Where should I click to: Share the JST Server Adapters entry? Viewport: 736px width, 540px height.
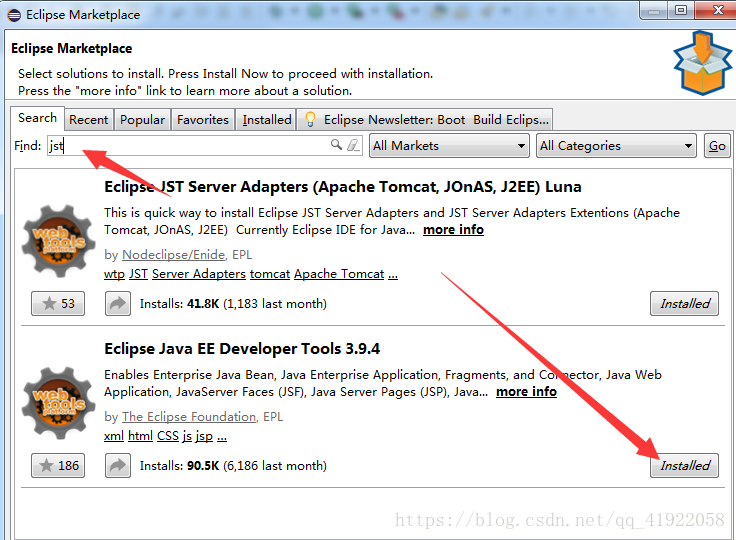[118, 303]
